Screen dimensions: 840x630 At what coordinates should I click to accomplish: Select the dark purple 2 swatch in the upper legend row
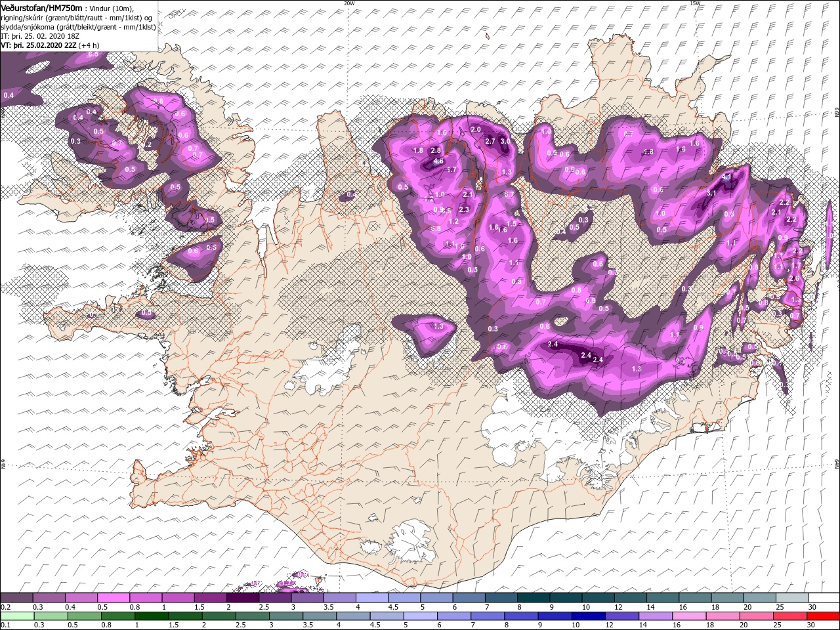click(x=242, y=598)
